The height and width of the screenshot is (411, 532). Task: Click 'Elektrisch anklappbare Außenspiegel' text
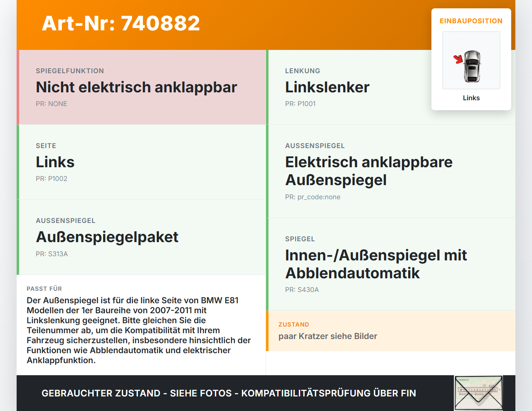[x=369, y=171]
